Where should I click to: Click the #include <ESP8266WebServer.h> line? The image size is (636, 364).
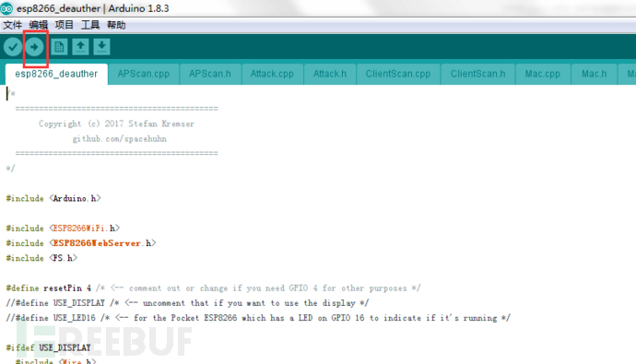pos(81,243)
